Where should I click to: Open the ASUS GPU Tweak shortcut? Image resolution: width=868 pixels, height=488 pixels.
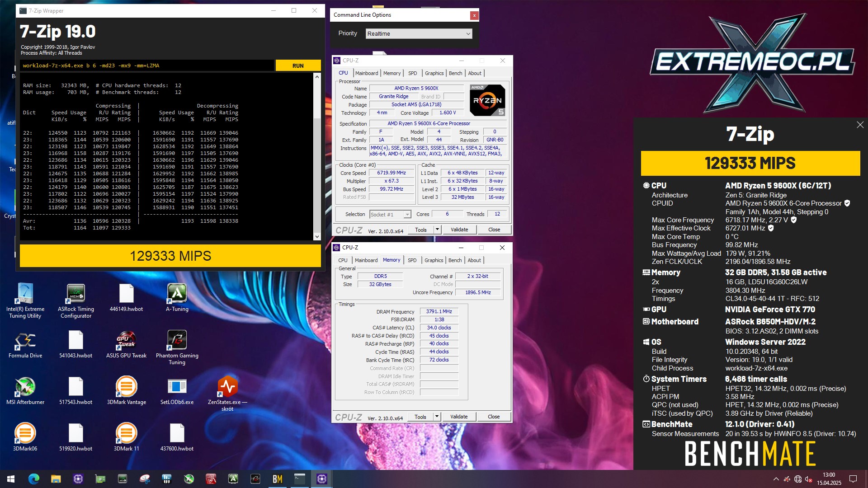tap(127, 344)
